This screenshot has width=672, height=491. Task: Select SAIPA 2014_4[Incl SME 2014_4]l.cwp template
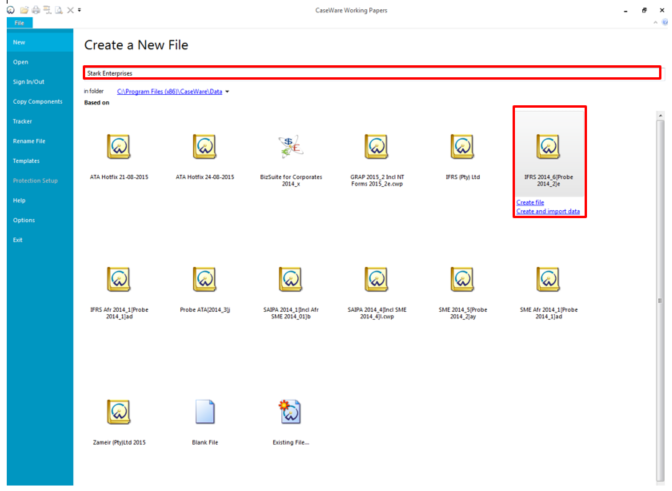coord(377,293)
